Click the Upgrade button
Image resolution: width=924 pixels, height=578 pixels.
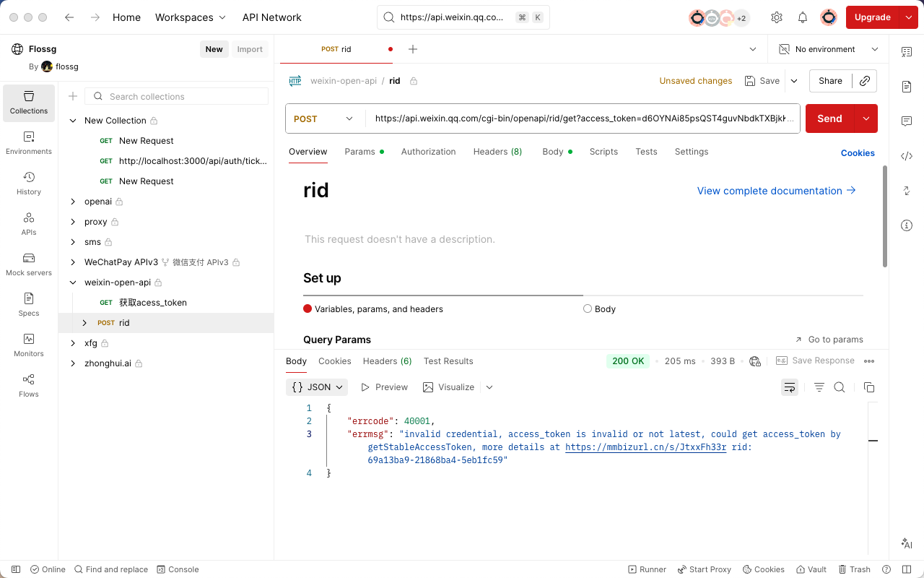tap(872, 17)
